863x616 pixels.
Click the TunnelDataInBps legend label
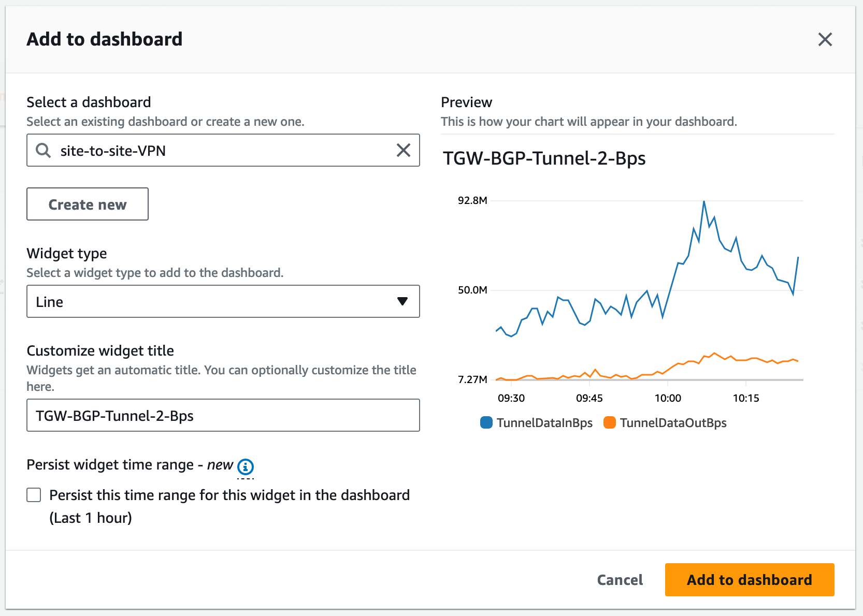(544, 423)
